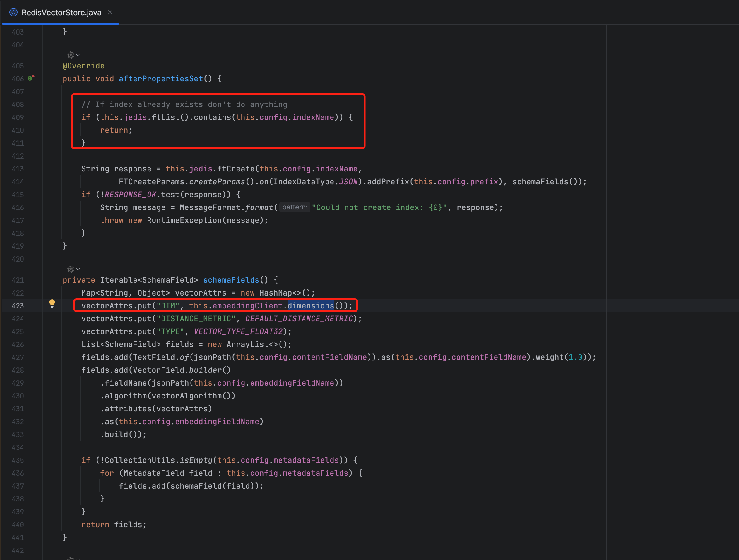Screen dimensions: 739x560
Task: Expand the author dropdown chevron above afterPropertiesSet
Action: tap(78, 55)
